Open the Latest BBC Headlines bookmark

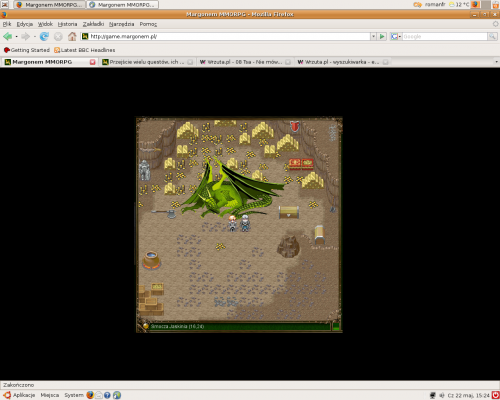tap(85, 50)
